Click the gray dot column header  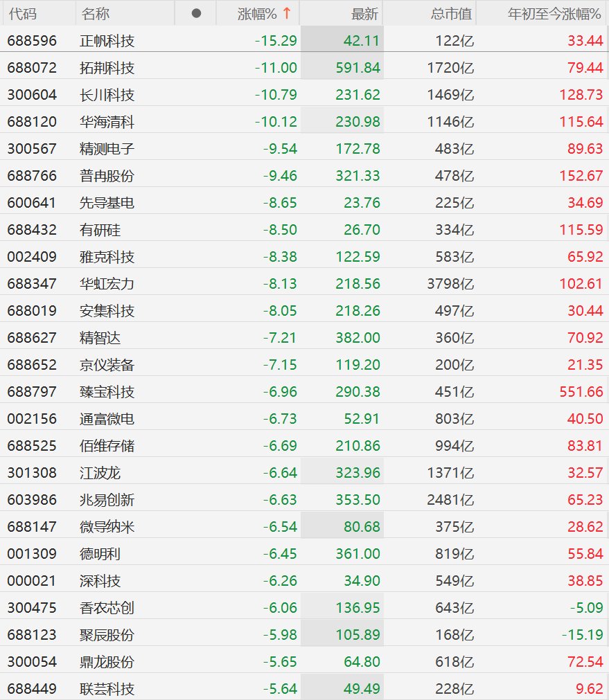[x=196, y=14]
